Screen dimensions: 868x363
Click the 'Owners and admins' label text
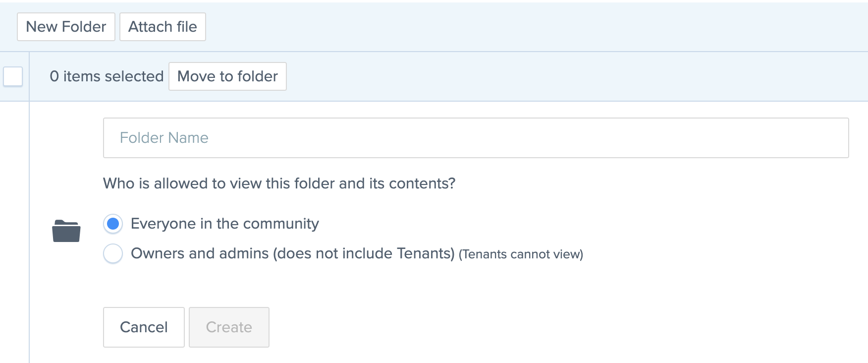coord(200,253)
